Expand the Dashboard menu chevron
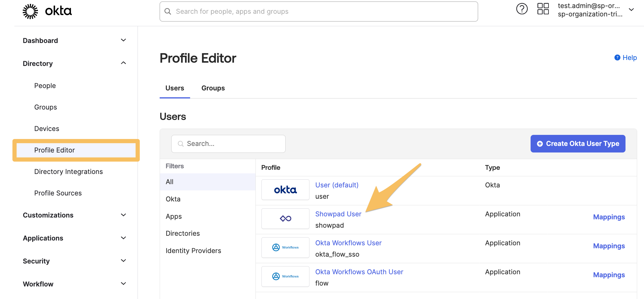Viewport: 644px width, 299px height. [123, 40]
